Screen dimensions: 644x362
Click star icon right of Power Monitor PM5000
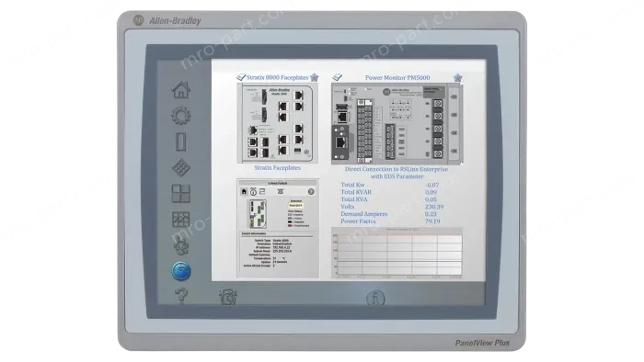click(457, 77)
